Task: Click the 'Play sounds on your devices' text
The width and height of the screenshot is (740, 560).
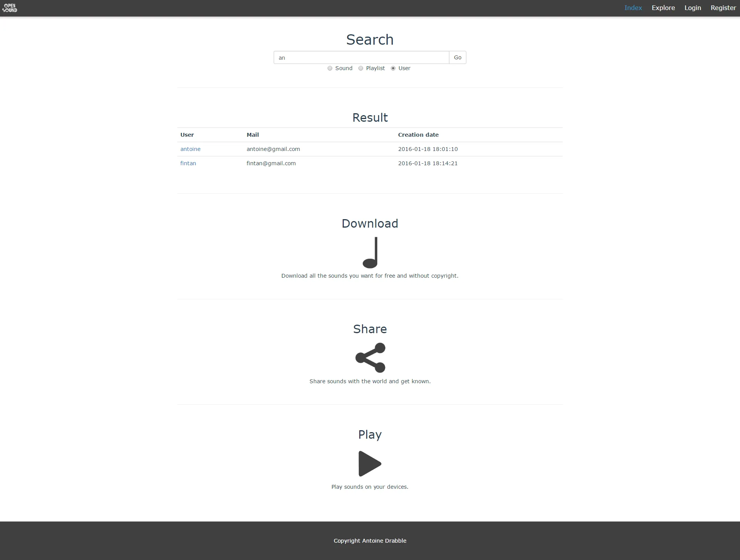Action: click(370, 487)
